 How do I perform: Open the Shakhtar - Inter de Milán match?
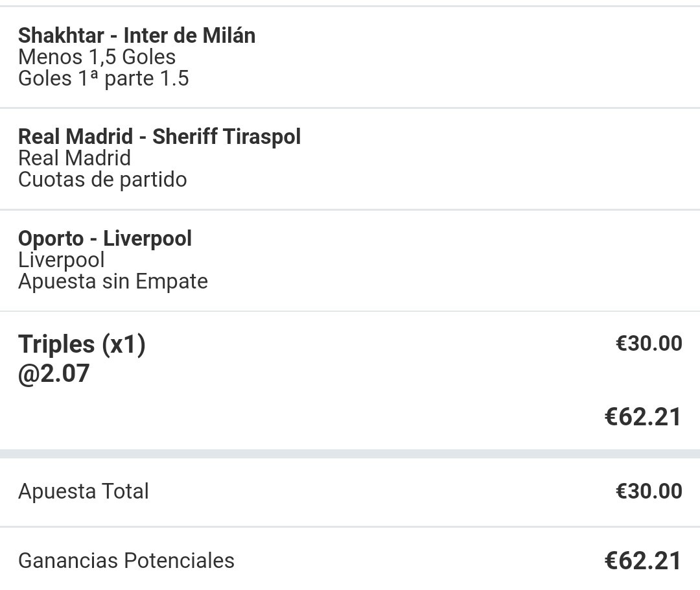tap(137, 36)
